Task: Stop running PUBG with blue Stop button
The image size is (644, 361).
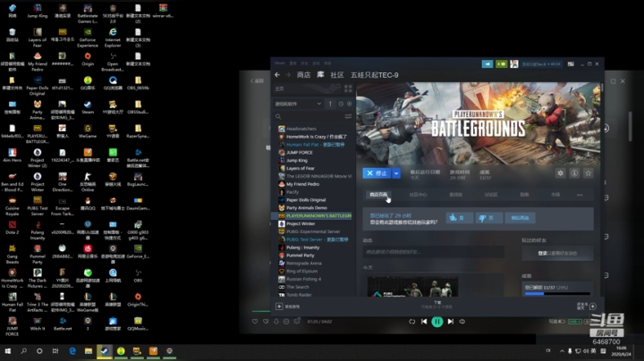Action: (377, 173)
